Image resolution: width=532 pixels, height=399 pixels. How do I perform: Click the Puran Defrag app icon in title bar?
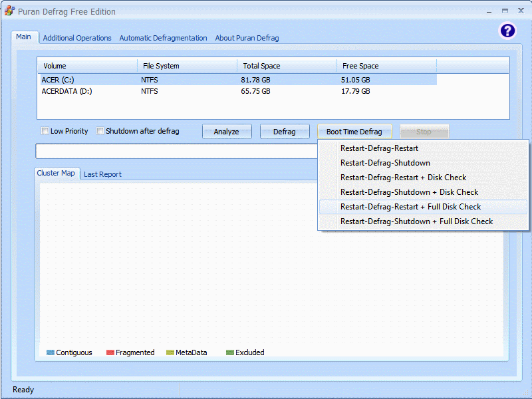tap(9, 11)
